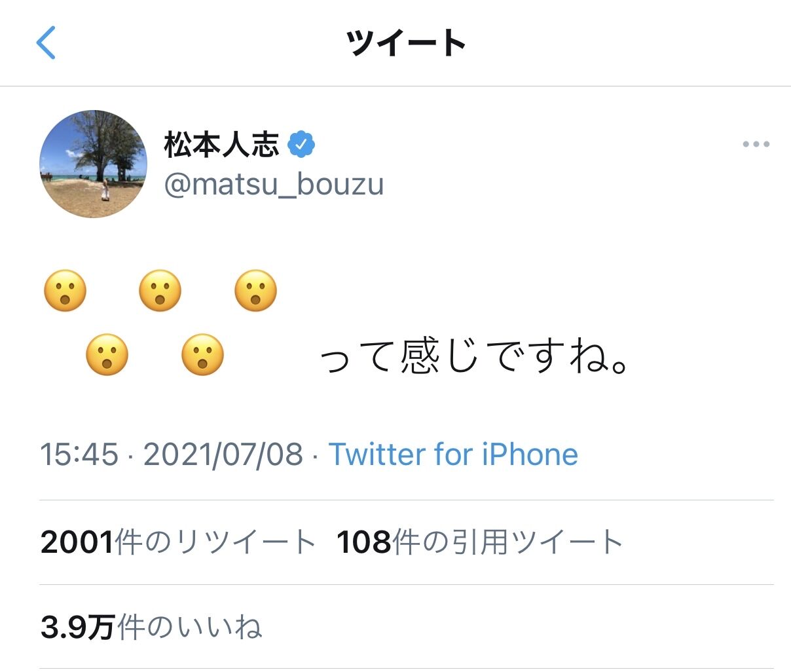791x672 pixels.
Task: Open the @matsu_bouzu handle
Action: (274, 185)
